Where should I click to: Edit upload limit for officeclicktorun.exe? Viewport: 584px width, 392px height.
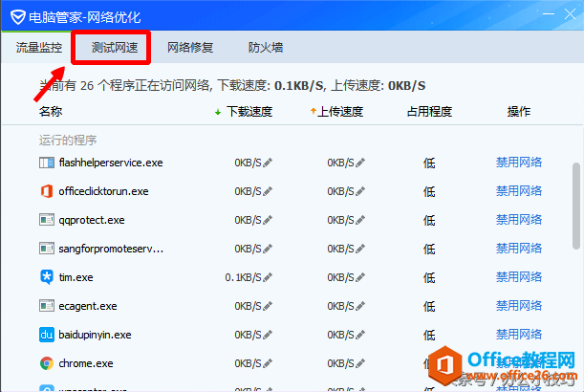pyautogui.click(x=360, y=191)
